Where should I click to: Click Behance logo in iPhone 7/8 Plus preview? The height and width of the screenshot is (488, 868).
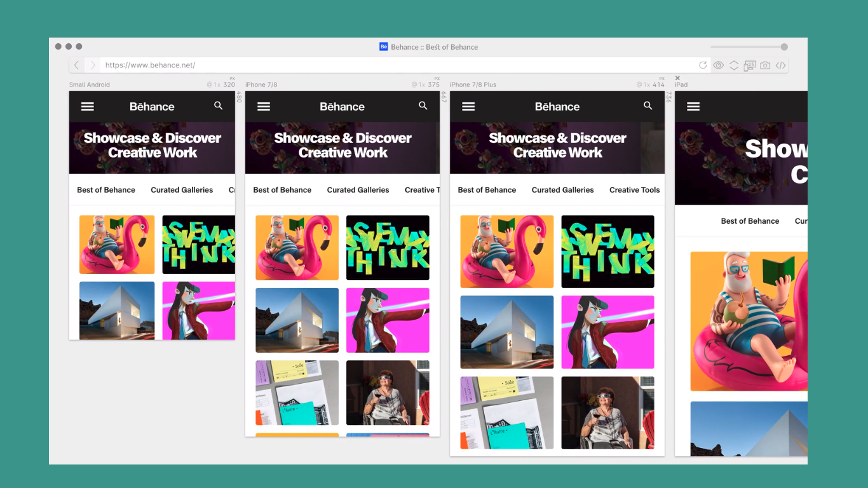pos(557,107)
